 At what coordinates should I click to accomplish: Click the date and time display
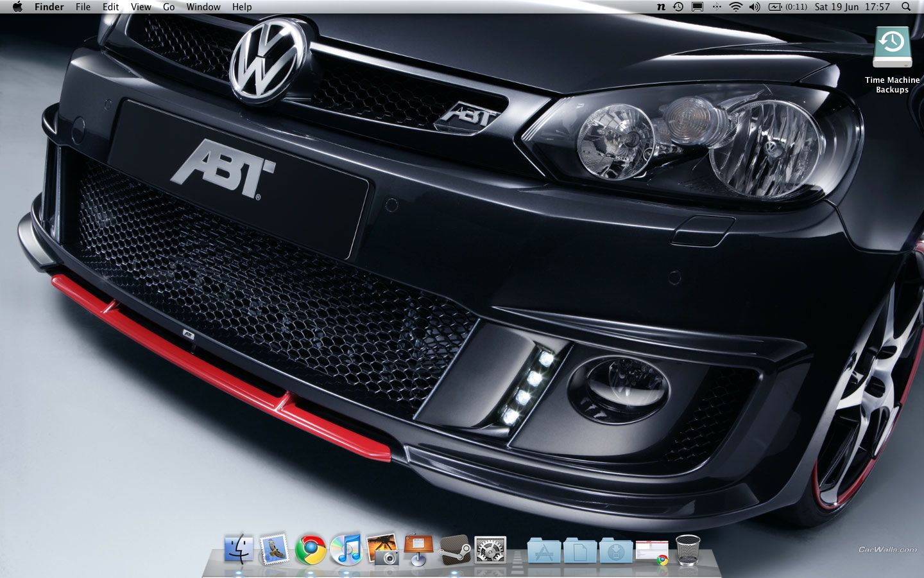[852, 7]
